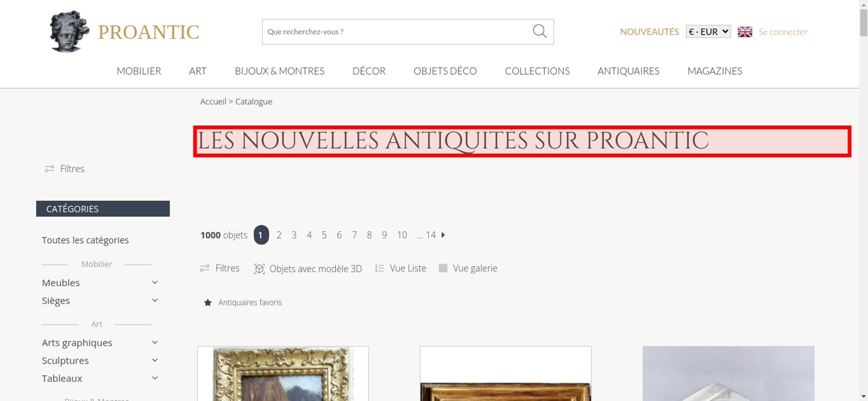Viewport: 868px width, 401px height.
Task: Click the Proantic cherub head logo
Action: tap(69, 31)
